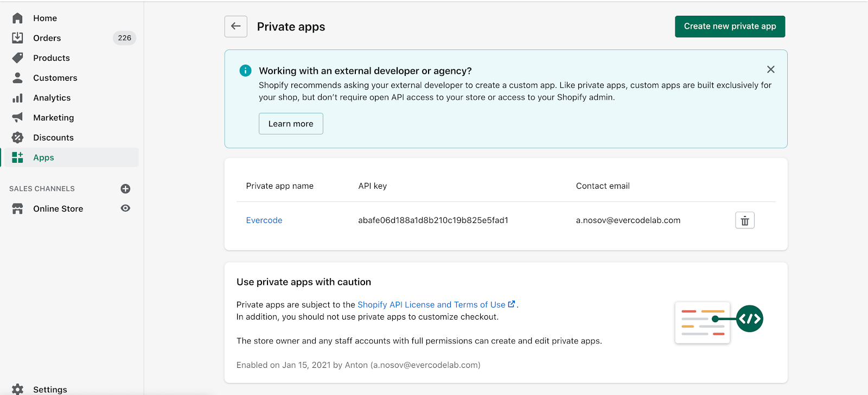Viewport: 868px width, 395px height.
Task: Open the Evercode private app link
Action: tap(264, 220)
